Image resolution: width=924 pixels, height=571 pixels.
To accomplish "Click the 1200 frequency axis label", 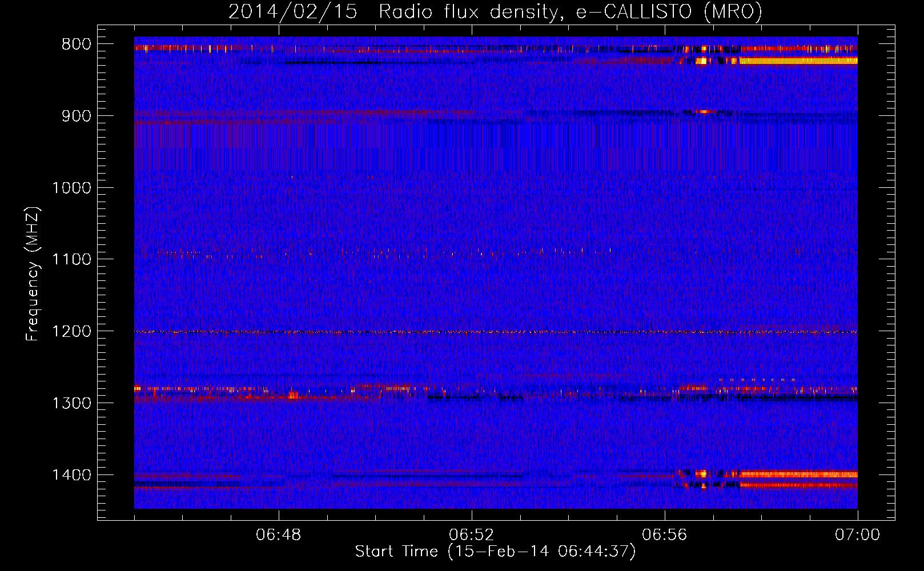I will tap(72, 331).
